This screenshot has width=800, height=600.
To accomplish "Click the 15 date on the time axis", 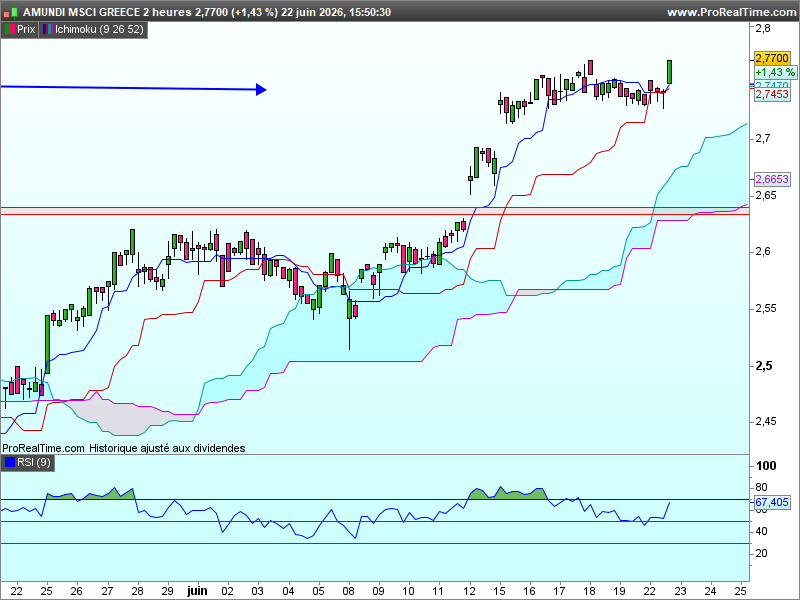I will pos(499,591).
